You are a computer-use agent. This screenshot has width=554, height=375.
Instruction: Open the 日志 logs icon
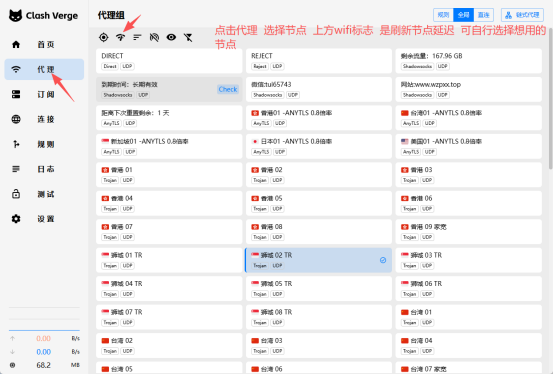[x=16, y=169]
